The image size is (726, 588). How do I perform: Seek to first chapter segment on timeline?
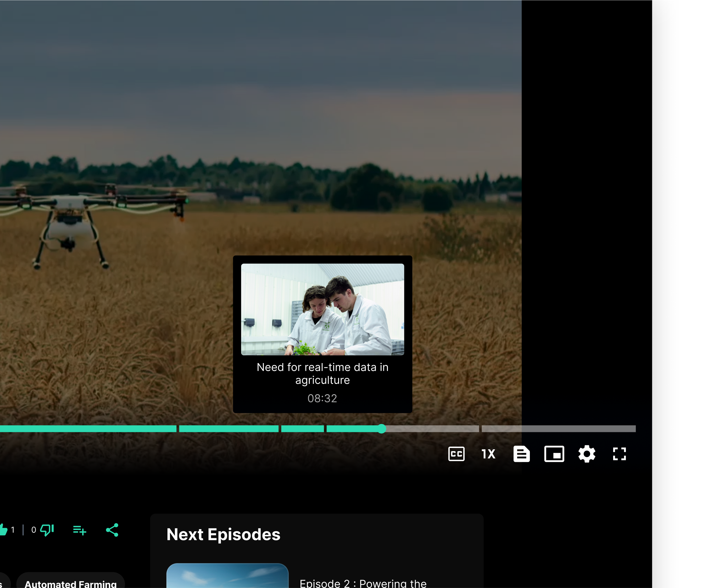(x=88, y=429)
